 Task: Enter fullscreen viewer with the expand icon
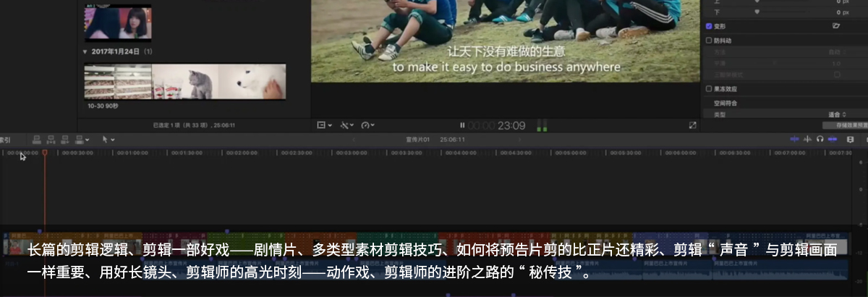coord(692,125)
